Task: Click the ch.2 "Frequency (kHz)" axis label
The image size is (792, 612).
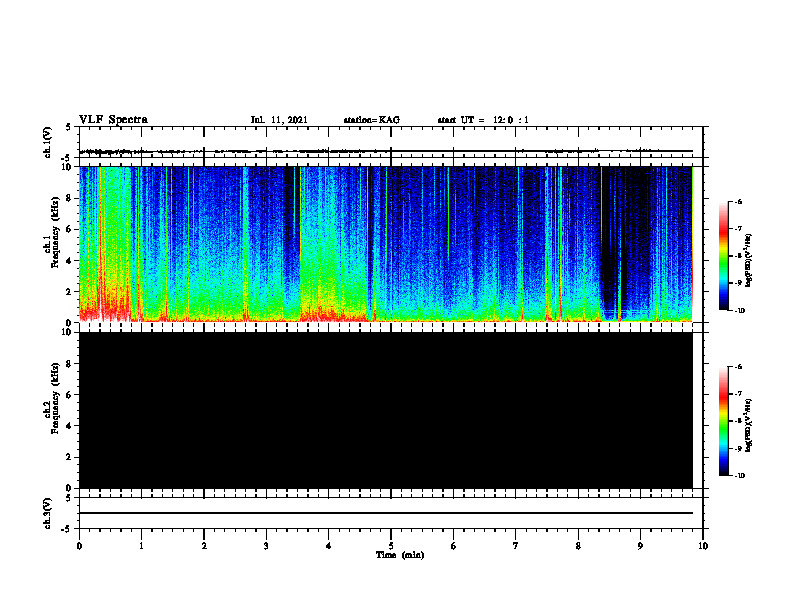Action: pos(55,398)
